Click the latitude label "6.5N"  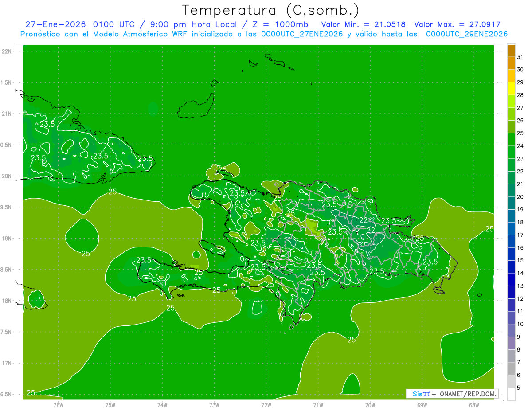click(x=7, y=394)
